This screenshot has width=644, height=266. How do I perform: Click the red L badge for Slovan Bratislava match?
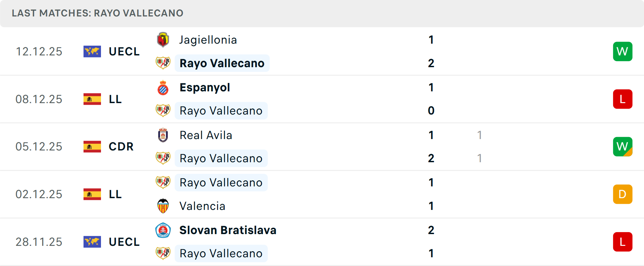[x=623, y=242]
